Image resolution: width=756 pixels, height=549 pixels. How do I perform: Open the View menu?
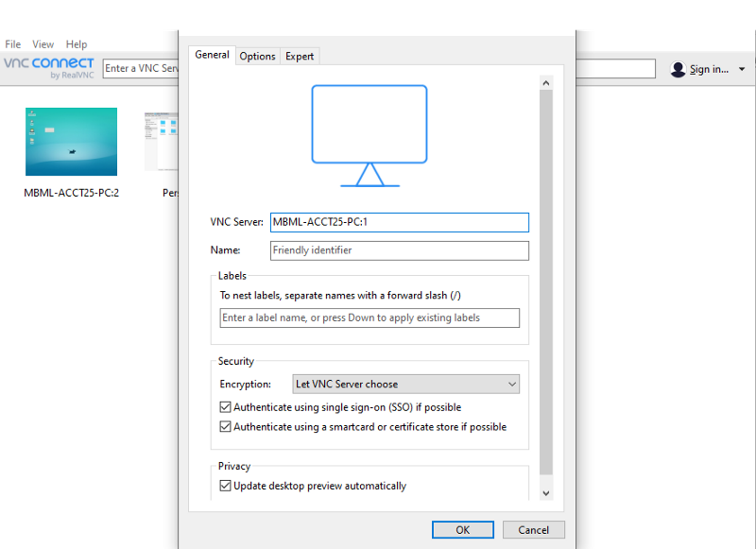coord(43,44)
